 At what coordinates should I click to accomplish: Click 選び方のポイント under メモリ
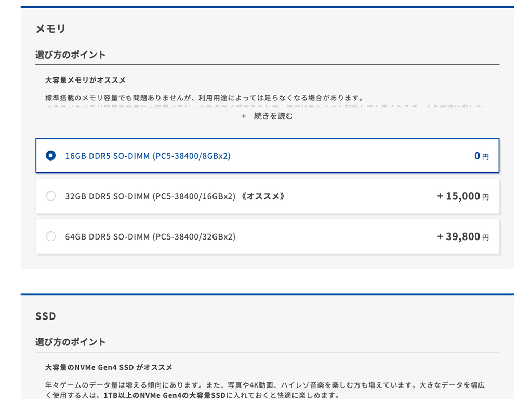70,55
